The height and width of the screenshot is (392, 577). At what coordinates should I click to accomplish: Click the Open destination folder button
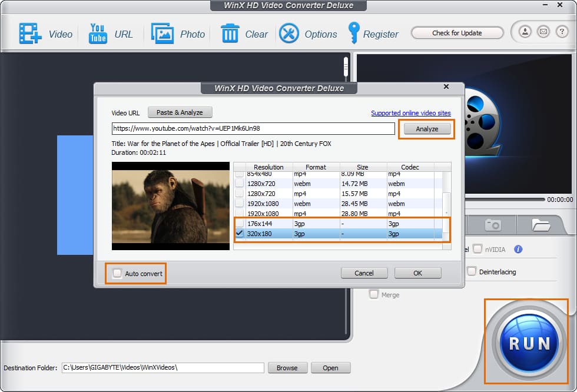pyautogui.click(x=330, y=368)
